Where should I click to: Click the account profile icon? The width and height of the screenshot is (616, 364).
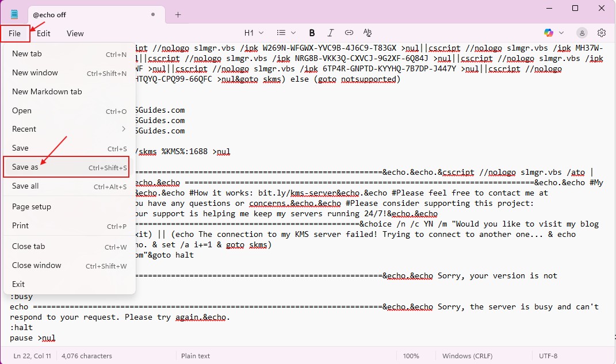(582, 33)
